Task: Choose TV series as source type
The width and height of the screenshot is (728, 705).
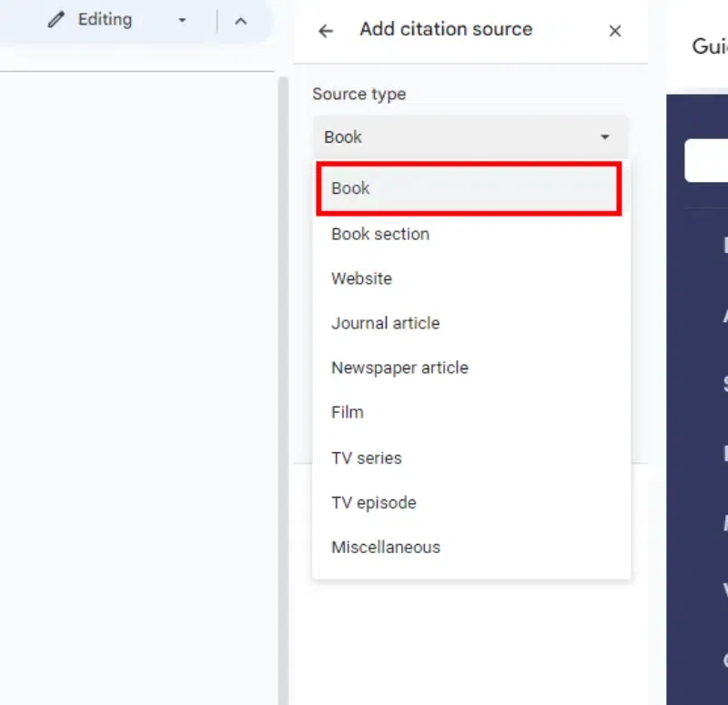Action: 471,458
